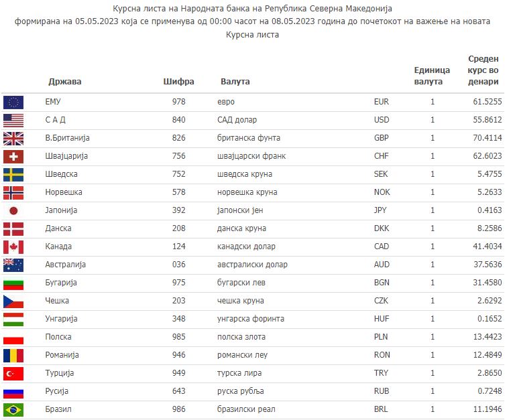Click the Swiss flag icon

pyautogui.click(x=13, y=156)
